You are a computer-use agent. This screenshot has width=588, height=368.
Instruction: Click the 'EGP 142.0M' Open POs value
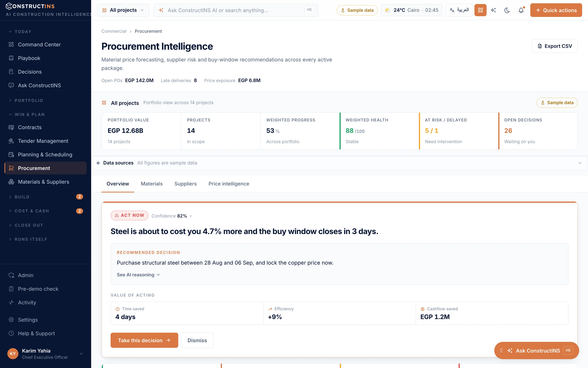(139, 80)
